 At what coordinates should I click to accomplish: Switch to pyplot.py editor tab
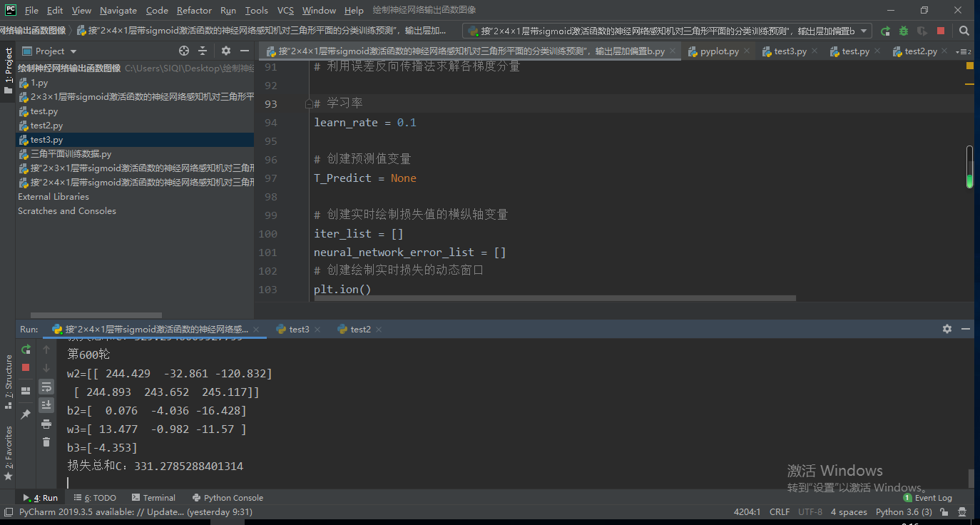click(718, 51)
